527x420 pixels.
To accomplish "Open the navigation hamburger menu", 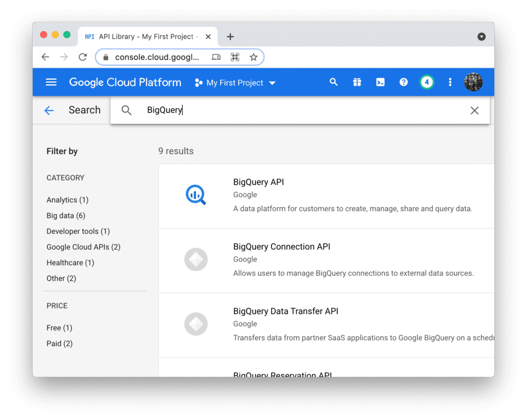I will [x=51, y=82].
